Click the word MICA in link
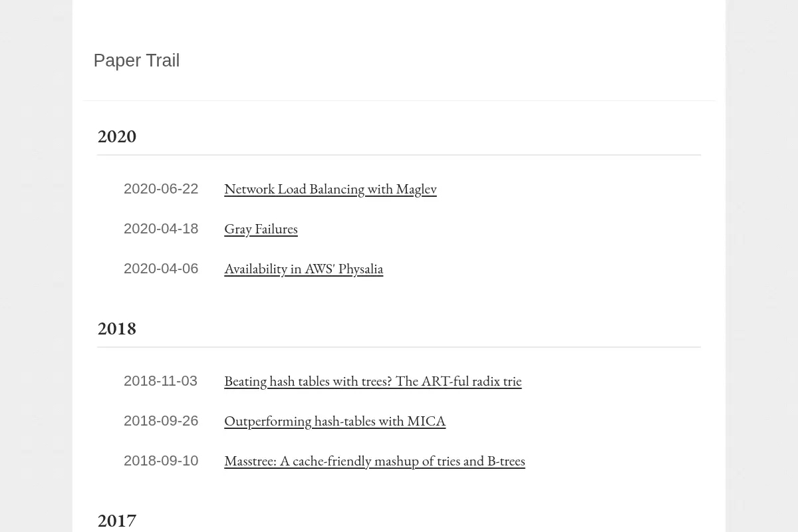Screen dimensions: 798x532 pyautogui.click(x=426, y=421)
